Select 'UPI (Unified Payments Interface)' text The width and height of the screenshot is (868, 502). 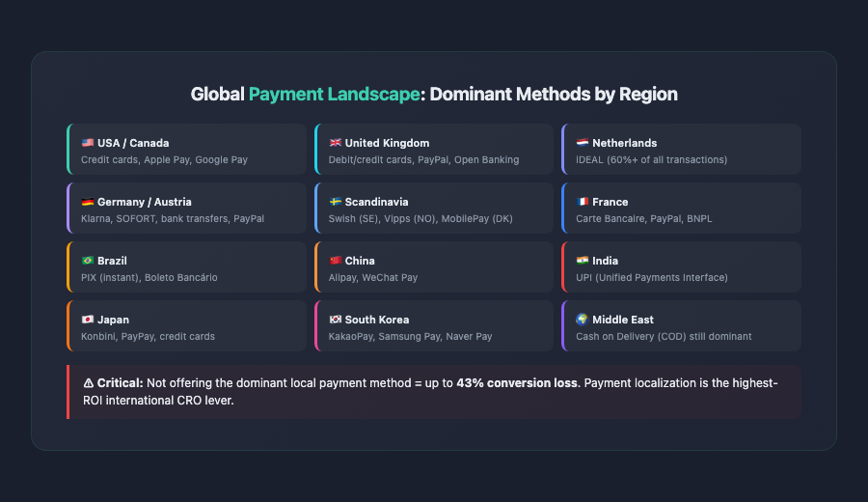click(x=652, y=277)
